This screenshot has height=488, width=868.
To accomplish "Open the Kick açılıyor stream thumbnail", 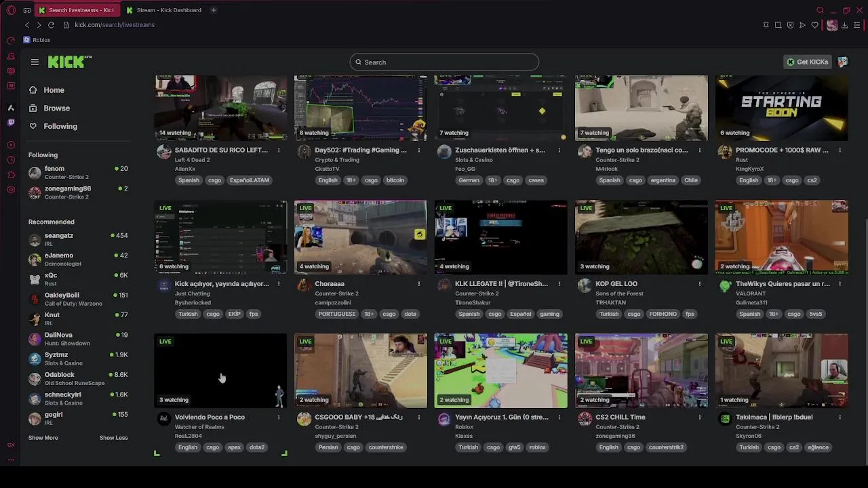I will (220, 237).
